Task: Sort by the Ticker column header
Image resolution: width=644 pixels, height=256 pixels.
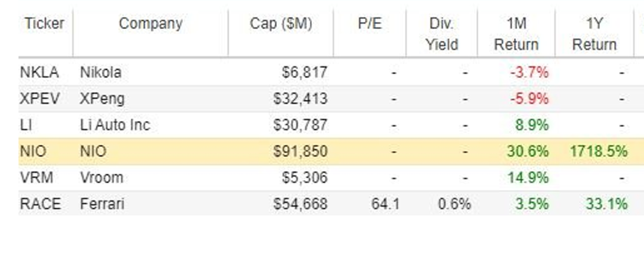Action: click(x=44, y=24)
